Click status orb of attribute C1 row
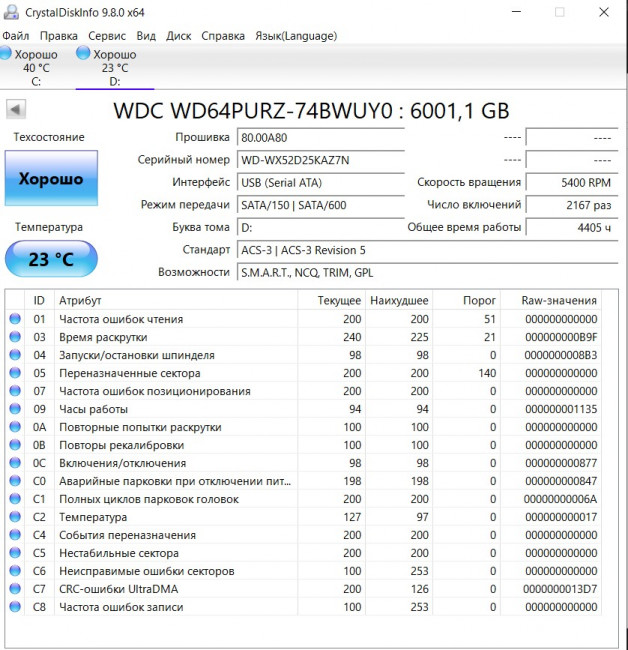Image resolution: width=628 pixels, height=650 pixels. 15,499
